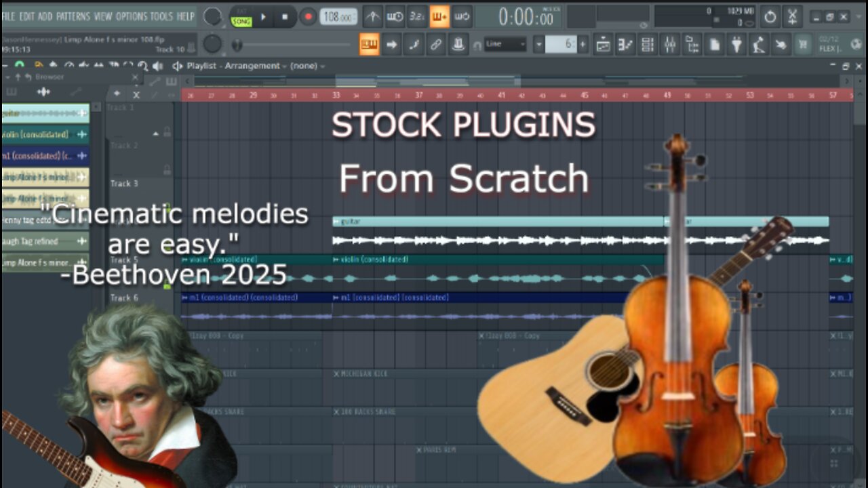The height and width of the screenshot is (488, 868).
Task: Click the Track 3 header label
Action: tap(125, 183)
